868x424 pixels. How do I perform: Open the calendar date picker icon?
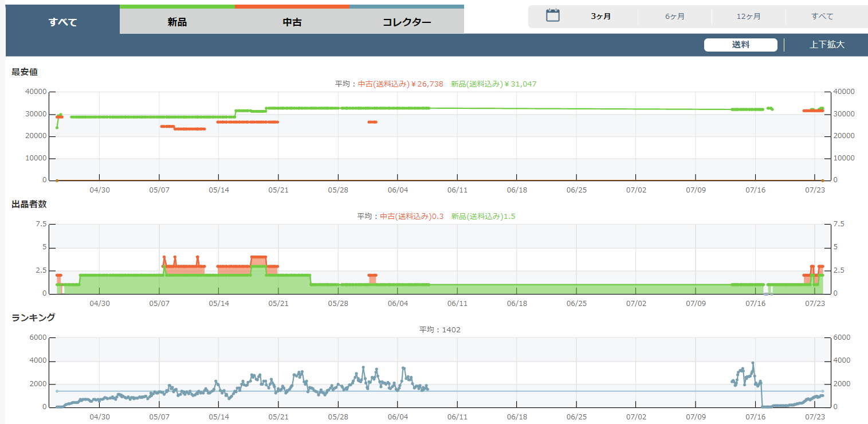[552, 15]
